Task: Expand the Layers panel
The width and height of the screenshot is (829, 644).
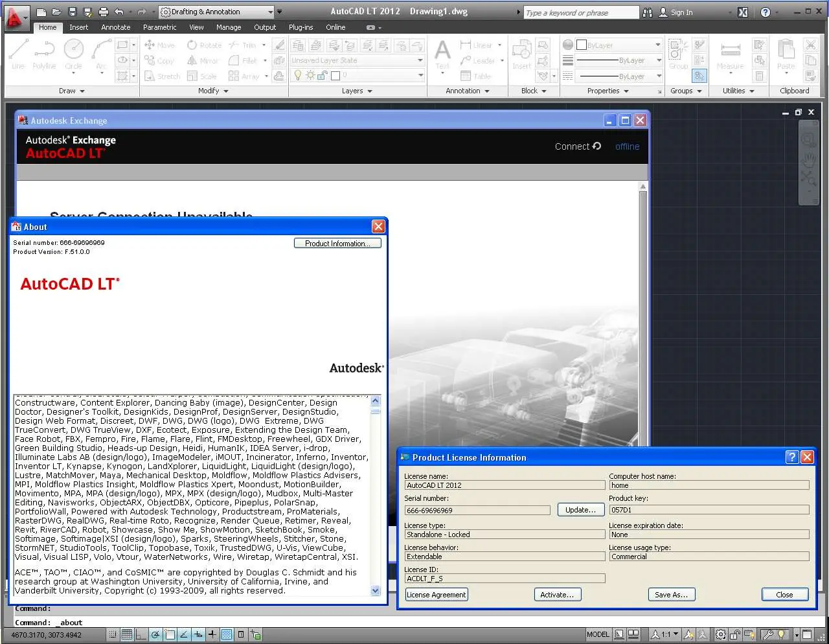Action: point(357,91)
